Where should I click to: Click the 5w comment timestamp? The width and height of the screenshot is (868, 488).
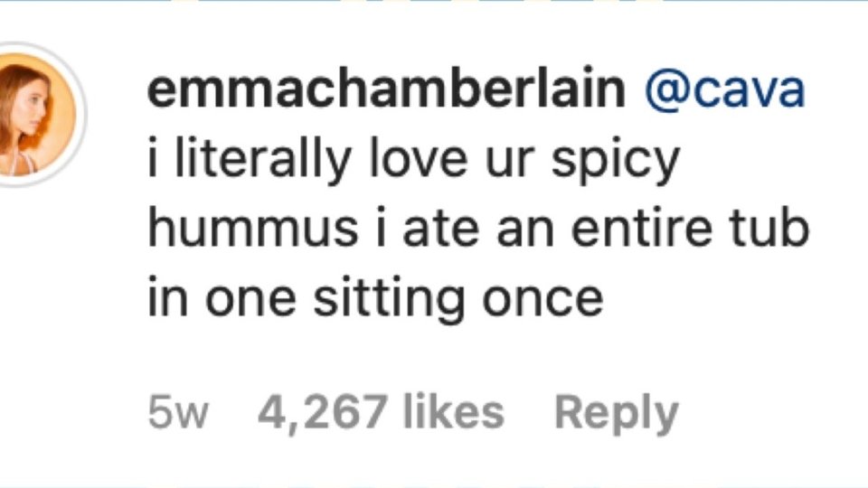177,413
